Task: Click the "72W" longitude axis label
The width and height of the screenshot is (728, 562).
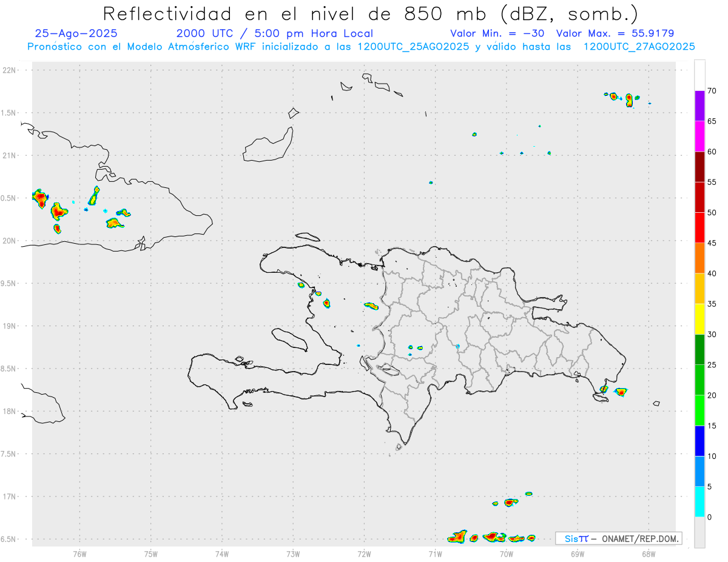Action: tap(364, 554)
